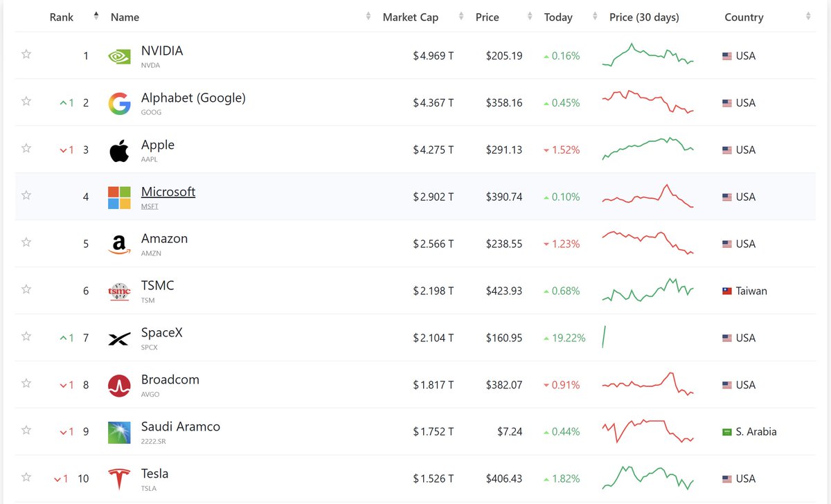
Task: Sort the table by Market Cap column
Action: click(x=411, y=17)
